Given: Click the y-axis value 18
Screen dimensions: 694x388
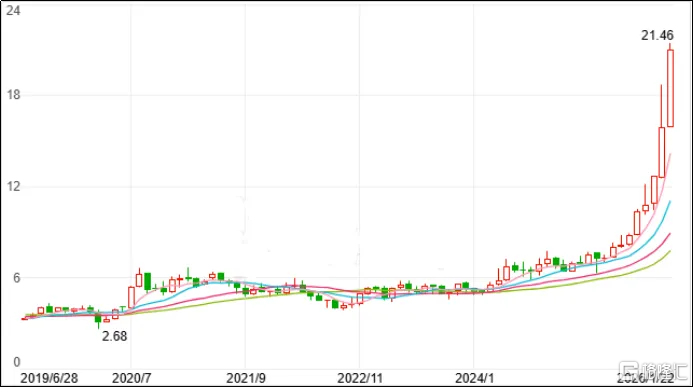Looking at the screenshot, I should tap(13, 95).
